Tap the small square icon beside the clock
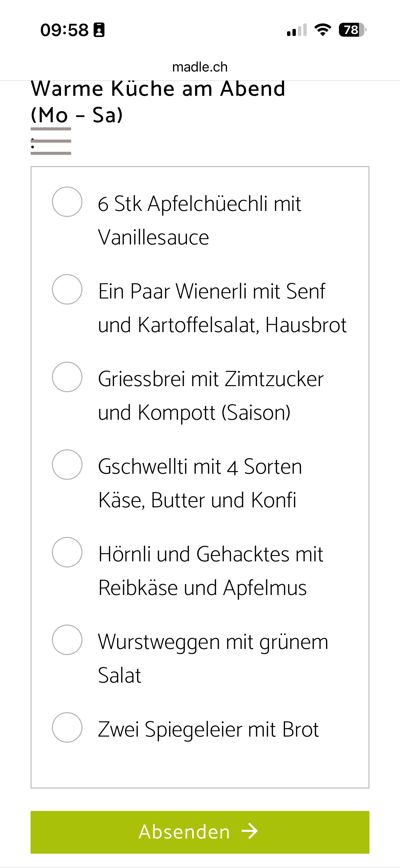 coord(98,31)
